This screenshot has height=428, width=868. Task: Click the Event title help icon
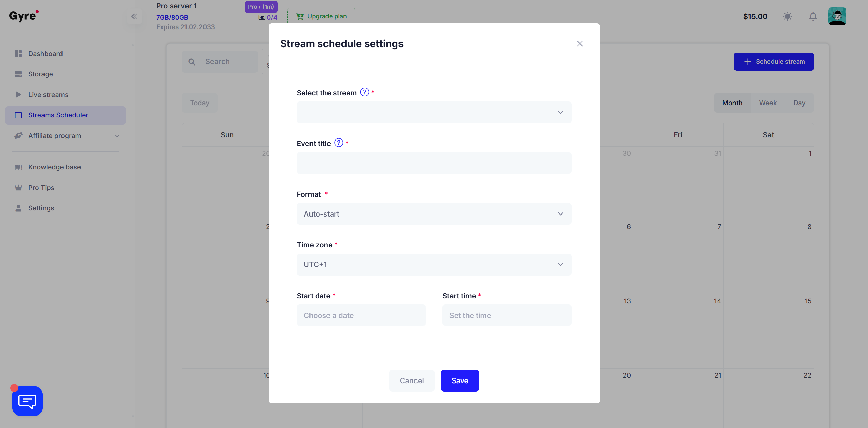pos(338,143)
